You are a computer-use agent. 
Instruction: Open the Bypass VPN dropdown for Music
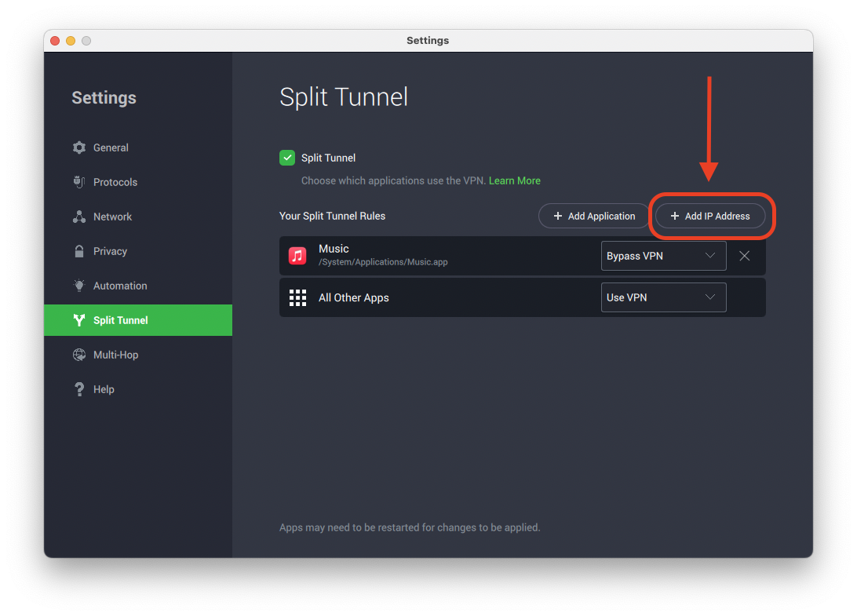(663, 256)
